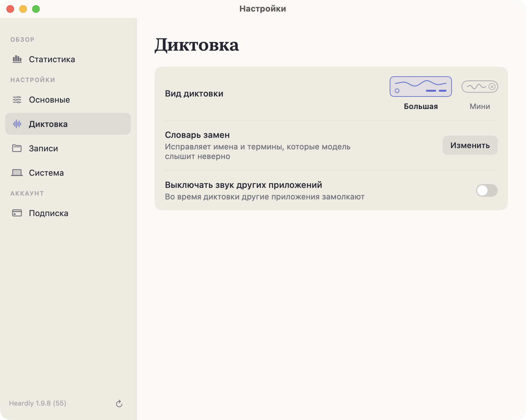The width and height of the screenshot is (526, 420).
Task: Click the Записи folder icon
Action: (17, 148)
